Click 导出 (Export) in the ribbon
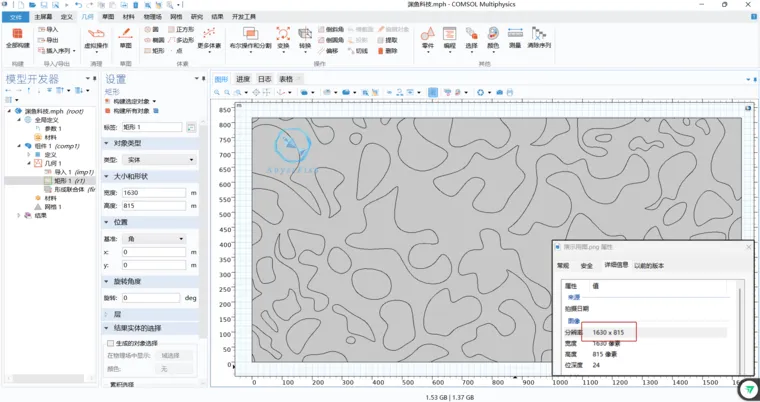 48,40
